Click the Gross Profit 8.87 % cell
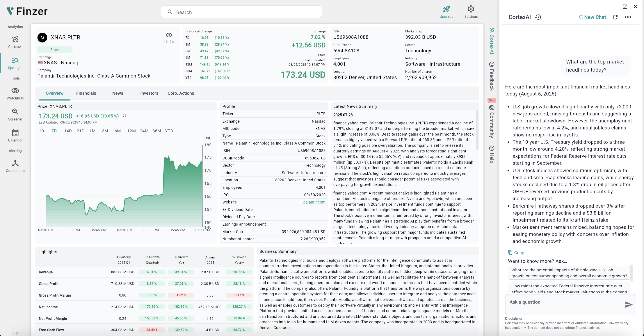Image resolution: width=644 pixels, height=336 pixels. click(x=152, y=283)
